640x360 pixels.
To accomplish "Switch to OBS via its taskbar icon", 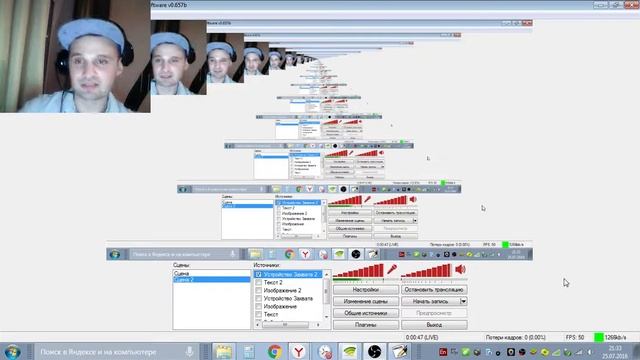I will (x=374, y=351).
